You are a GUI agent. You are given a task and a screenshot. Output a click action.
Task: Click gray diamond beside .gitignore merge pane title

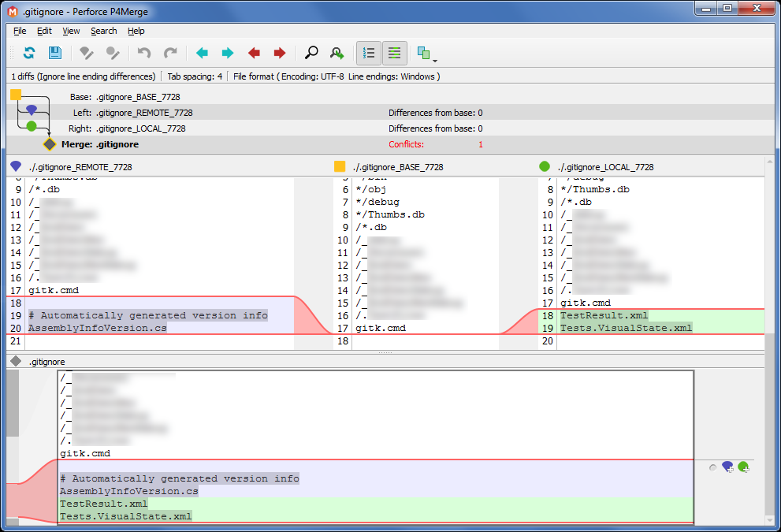pyautogui.click(x=16, y=361)
